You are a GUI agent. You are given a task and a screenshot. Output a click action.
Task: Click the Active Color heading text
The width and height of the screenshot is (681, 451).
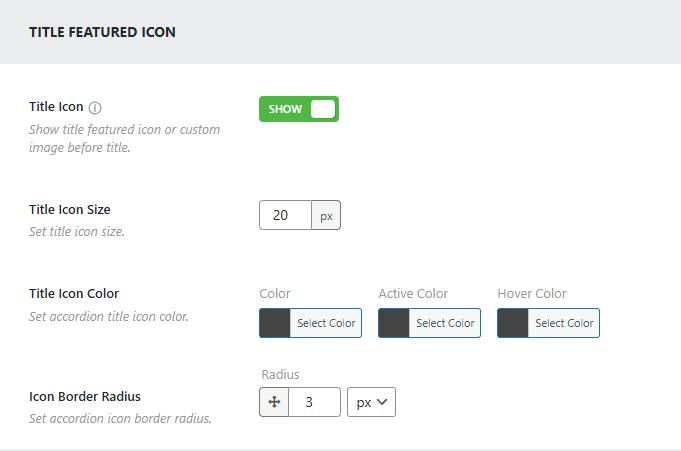coord(413,294)
